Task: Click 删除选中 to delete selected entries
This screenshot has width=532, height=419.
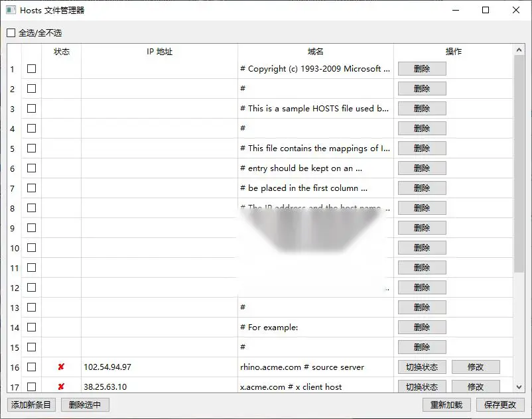Action: tap(85, 405)
